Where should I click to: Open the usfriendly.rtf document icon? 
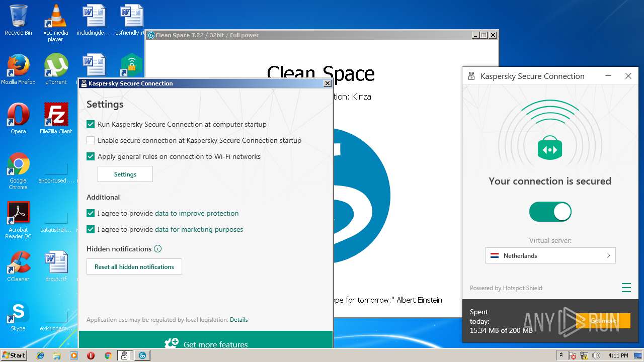click(131, 20)
